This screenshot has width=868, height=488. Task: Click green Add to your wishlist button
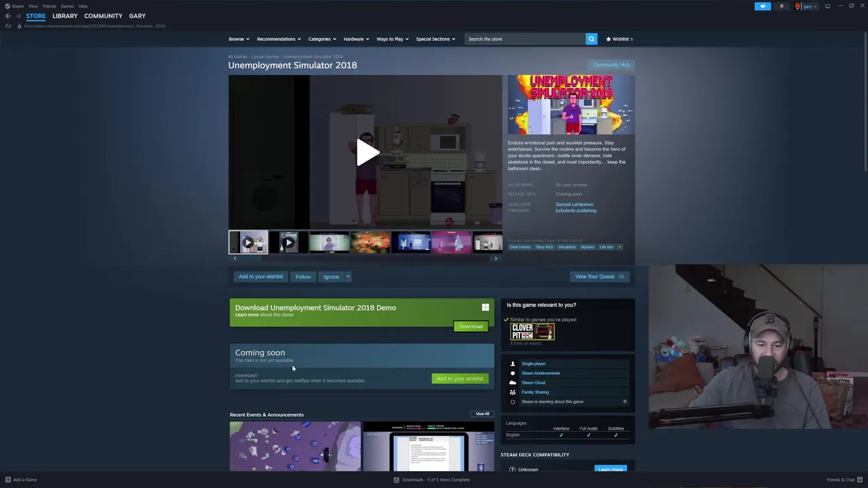pos(460,379)
